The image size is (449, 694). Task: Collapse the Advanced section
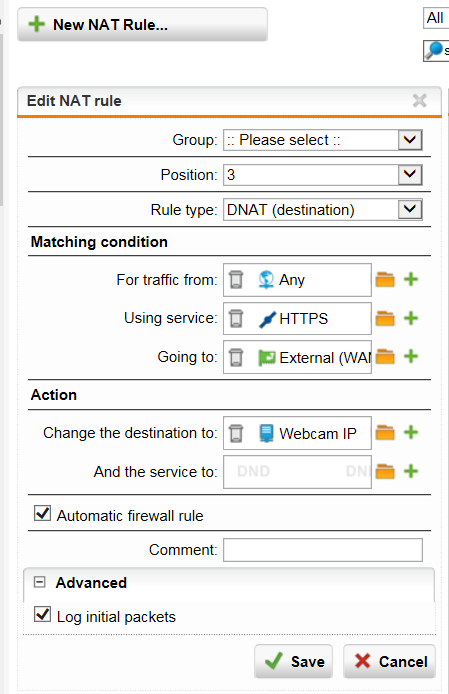click(40, 582)
